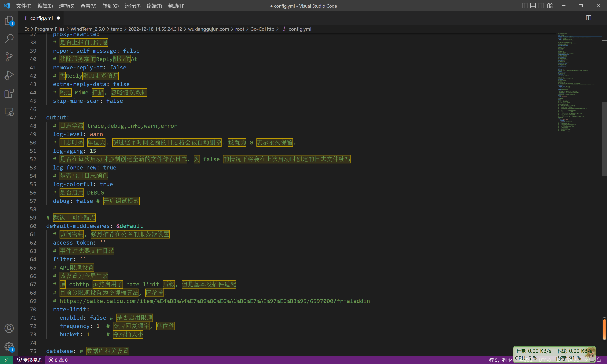The width and height of the screenshot is (607, 364).
Task: Open the Remote Explorer view
Action: click(9, 112)
